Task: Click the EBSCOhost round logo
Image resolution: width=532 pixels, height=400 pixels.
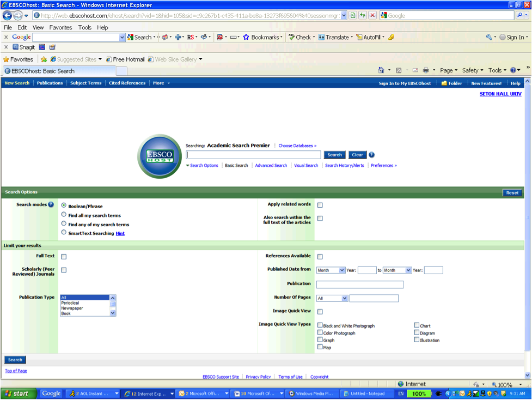Action: [x=160, y=156]
